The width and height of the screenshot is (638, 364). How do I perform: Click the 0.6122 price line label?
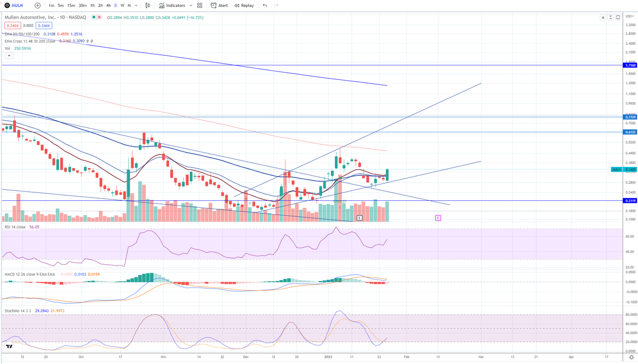coord(631,132)
